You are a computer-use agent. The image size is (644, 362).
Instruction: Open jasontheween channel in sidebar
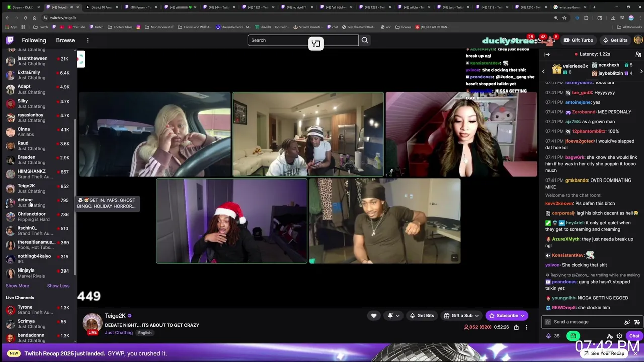click(38, 61)
